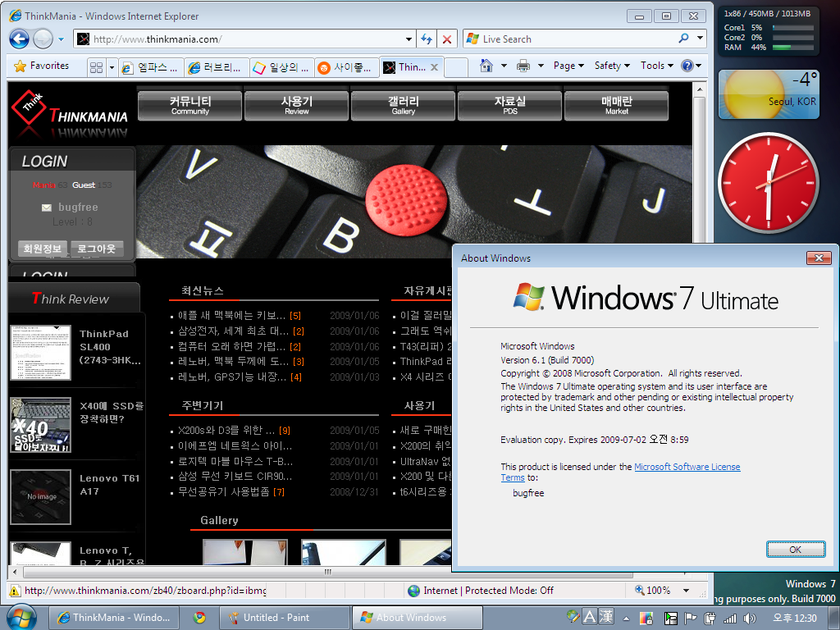
Task: Open the ThinkPad SL400 review thumbnail
Action: [41, 353]
